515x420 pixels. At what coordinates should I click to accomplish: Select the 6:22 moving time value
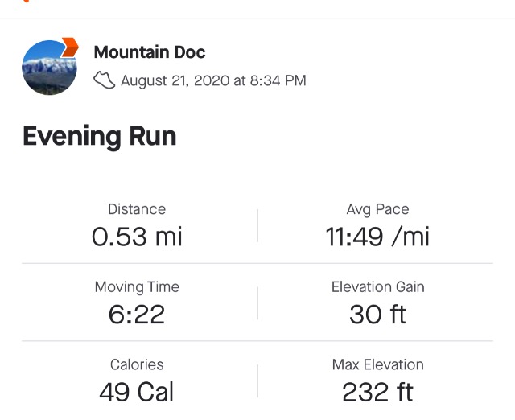click(x=137, y=315)
